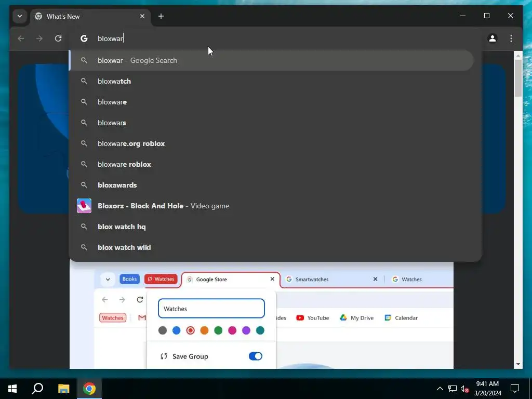Screen dimensions: 532x399
Task: Select the Smartwatches tab in illustration
Action: click(x=331, y=279)
